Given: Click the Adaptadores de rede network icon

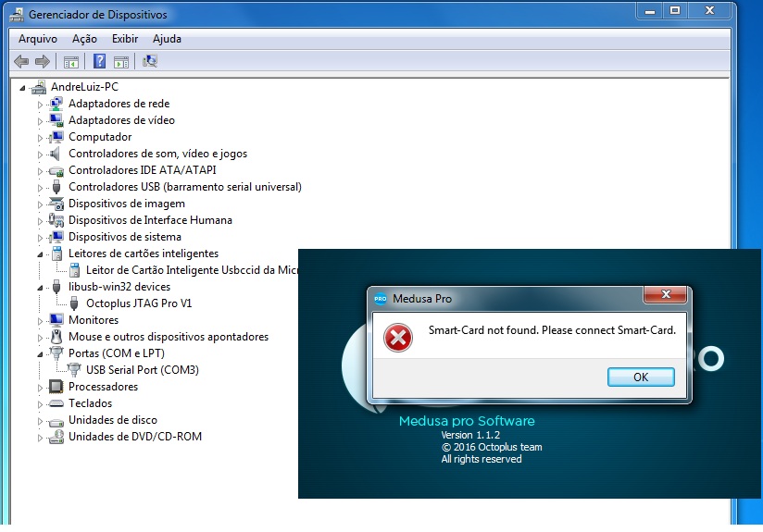Looking at the screenshot, I should point(56,104).
